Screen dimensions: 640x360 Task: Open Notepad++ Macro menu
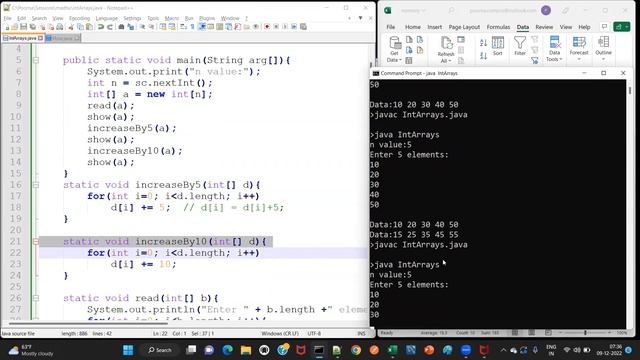(171, 18)
